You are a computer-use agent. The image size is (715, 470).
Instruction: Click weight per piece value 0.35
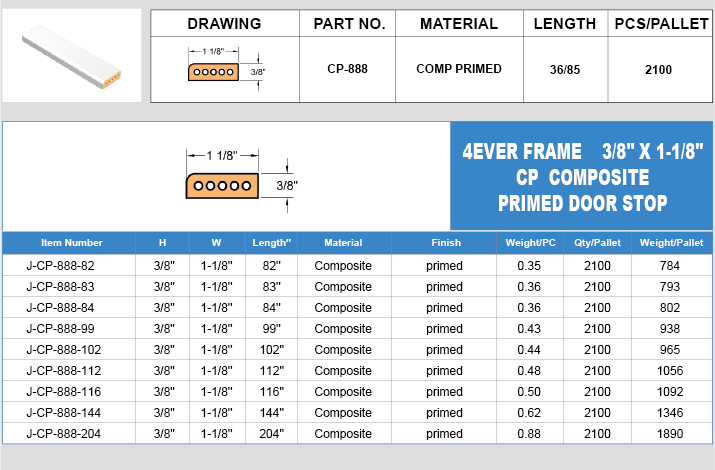pos(529,266)
